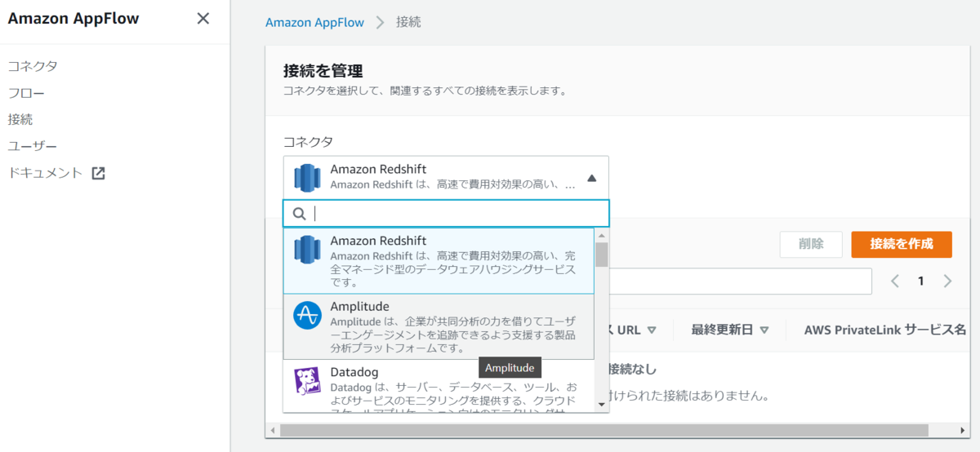Image resolution: width=980 pixels, height=452 pixels.
Task: Open the ユーザー navigation item
Action: [x=33, y=146]
